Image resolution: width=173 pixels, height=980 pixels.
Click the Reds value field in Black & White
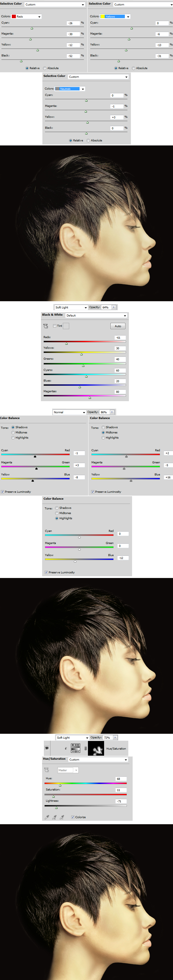[x=120, y=338]
